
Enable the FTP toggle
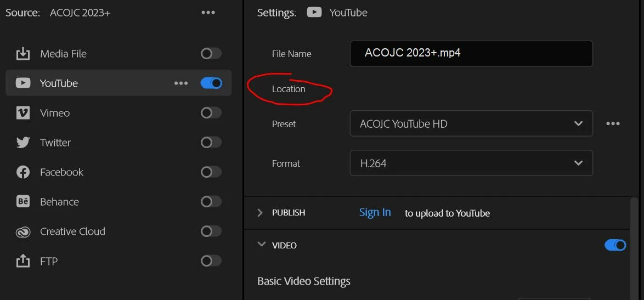(x=211, y=261)
